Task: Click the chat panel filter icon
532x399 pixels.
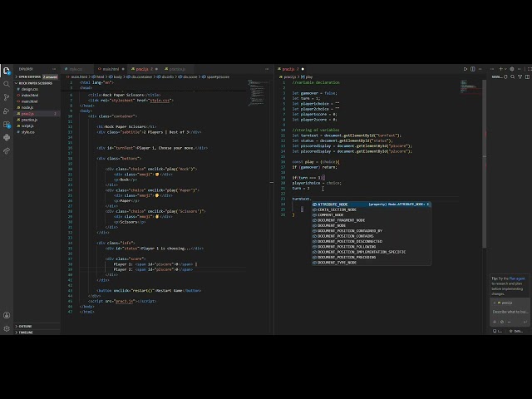Action: 520,77
